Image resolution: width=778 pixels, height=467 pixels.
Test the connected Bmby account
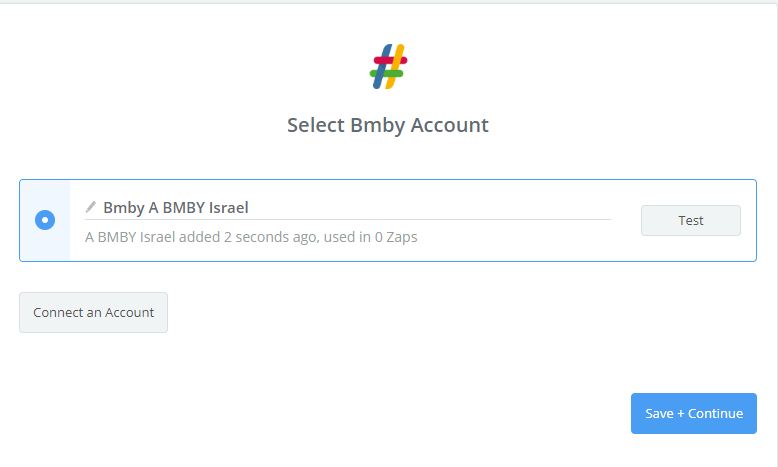(691, 220)
